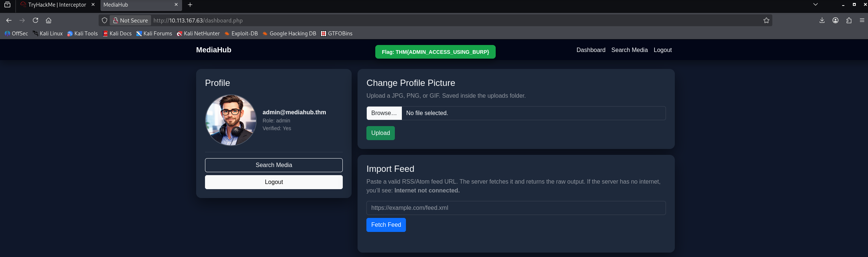
Task: Open the GTFOBins bookmark
Action: (336, 34)
